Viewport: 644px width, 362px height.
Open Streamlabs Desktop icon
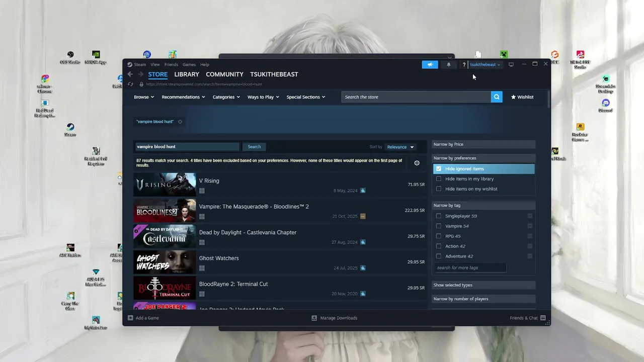pos(606,84)
